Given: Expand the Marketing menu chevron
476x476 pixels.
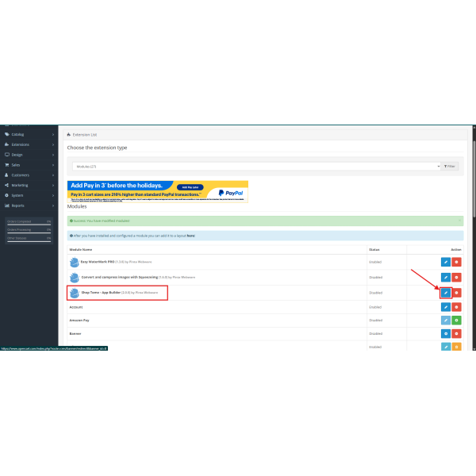Looking at the screenshot, I should [53, 185].
